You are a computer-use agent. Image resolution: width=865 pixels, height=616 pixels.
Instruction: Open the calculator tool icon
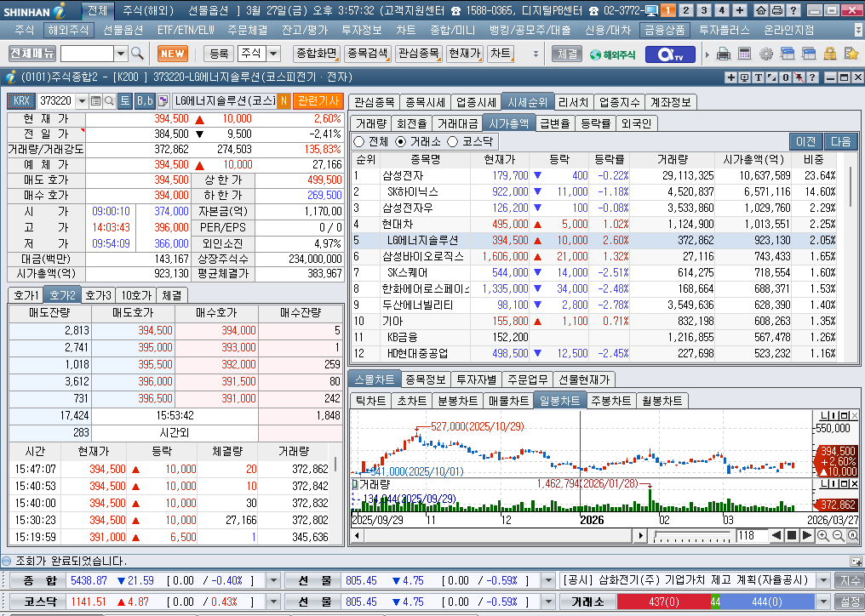pyautogui.click(x=745, y=54)
